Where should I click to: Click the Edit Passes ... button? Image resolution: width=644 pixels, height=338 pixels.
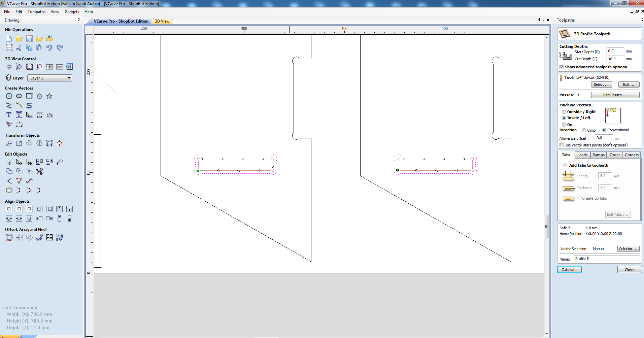click(615, 95)
